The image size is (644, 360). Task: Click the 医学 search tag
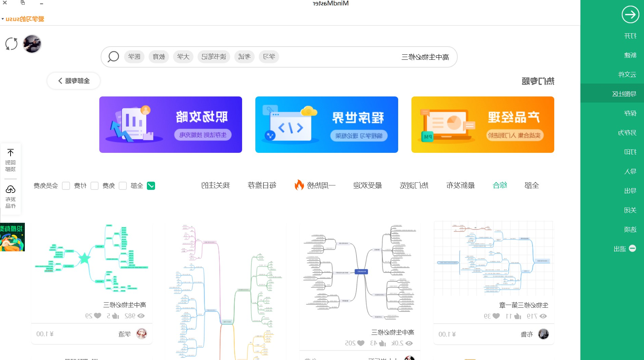pyautogui.click(x=134, y=56)
